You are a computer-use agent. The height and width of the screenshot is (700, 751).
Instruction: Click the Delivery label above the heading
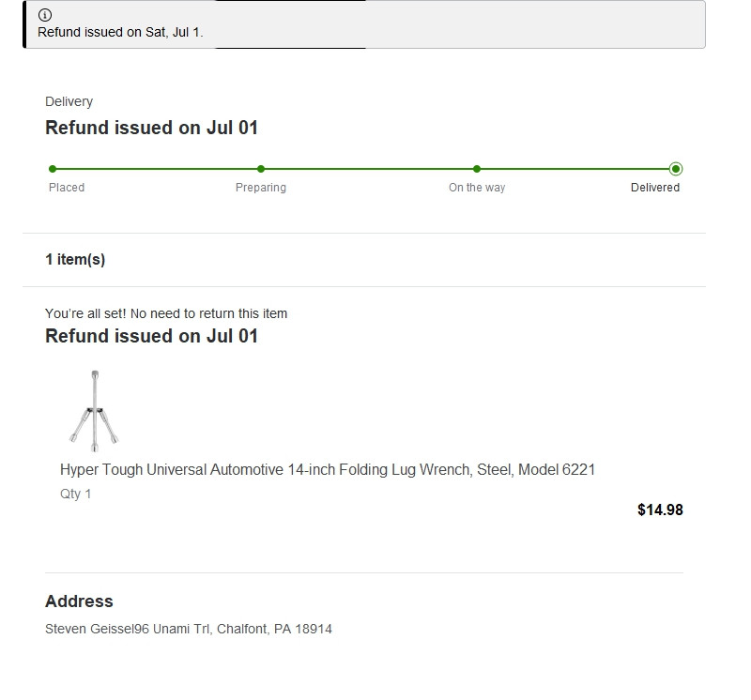(69, 101)
